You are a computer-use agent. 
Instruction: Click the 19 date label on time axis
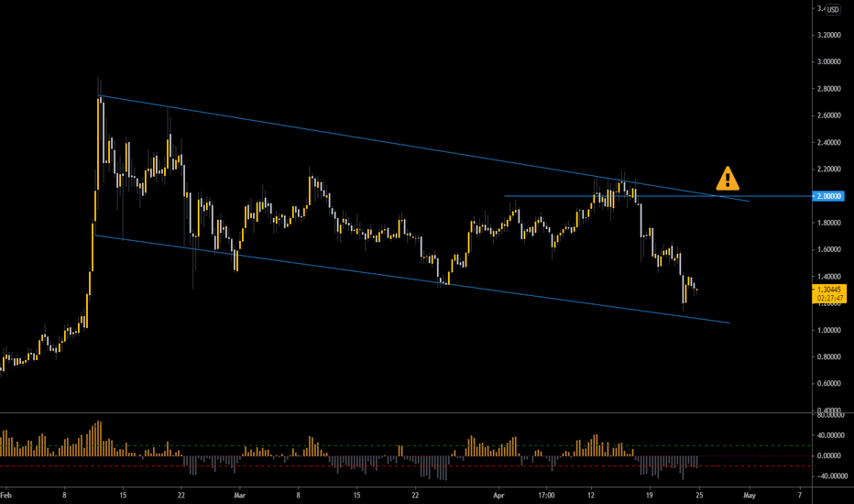coord(650,495)
